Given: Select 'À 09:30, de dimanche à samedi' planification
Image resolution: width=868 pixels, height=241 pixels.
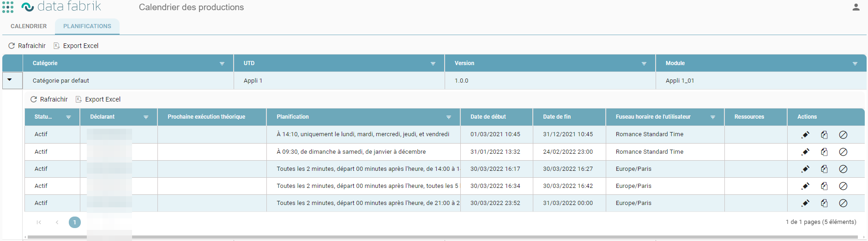Looking at the screenshot, I should (363, 151).
